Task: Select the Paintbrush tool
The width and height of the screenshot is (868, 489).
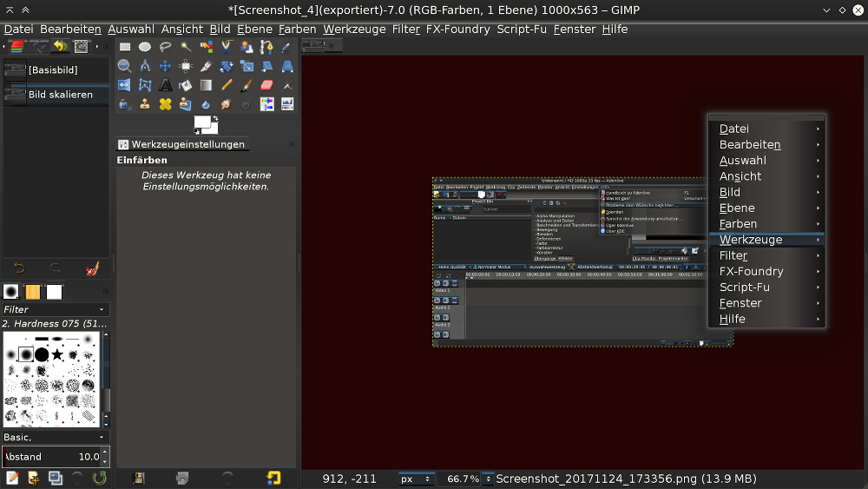Action: click(247, 85)
